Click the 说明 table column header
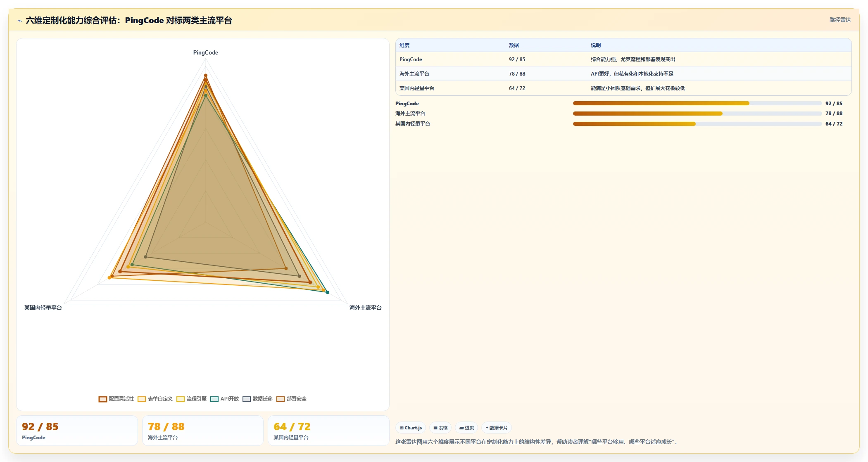The height and width of the screenshot is (462, 868). click(x=719, y=45)
